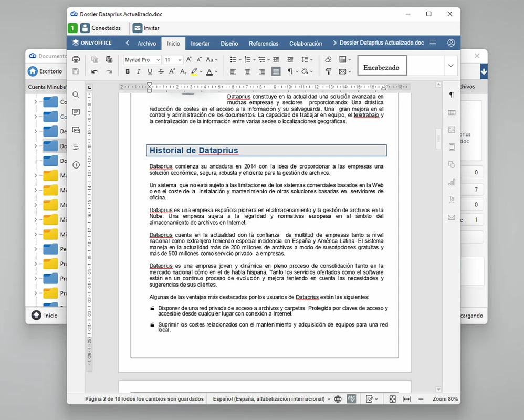Copy selection with the copy icon

click(x=95, y=59)
